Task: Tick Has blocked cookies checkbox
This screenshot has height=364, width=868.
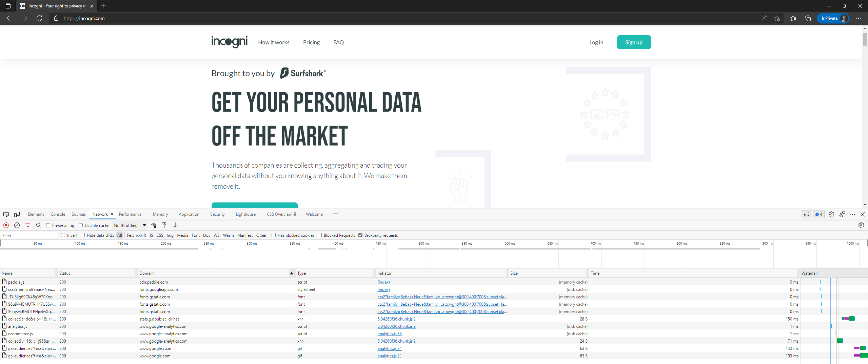Action: pyautogui.click(x=274, y=235)
